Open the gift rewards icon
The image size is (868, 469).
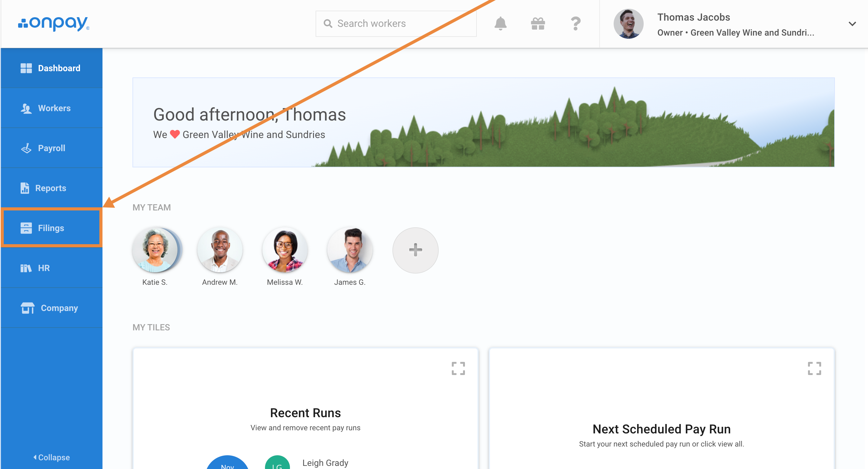[538, 23]
